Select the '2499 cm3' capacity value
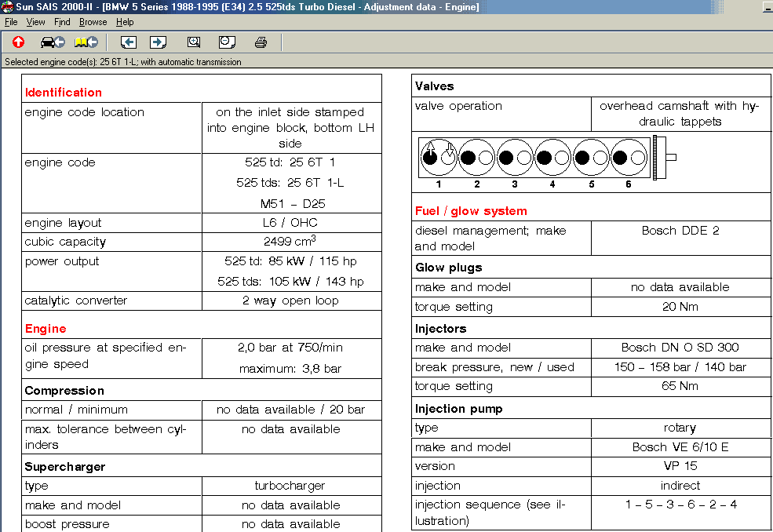This screenshot has height=532, width=773. pyautogui.click(x=290, y=241)
